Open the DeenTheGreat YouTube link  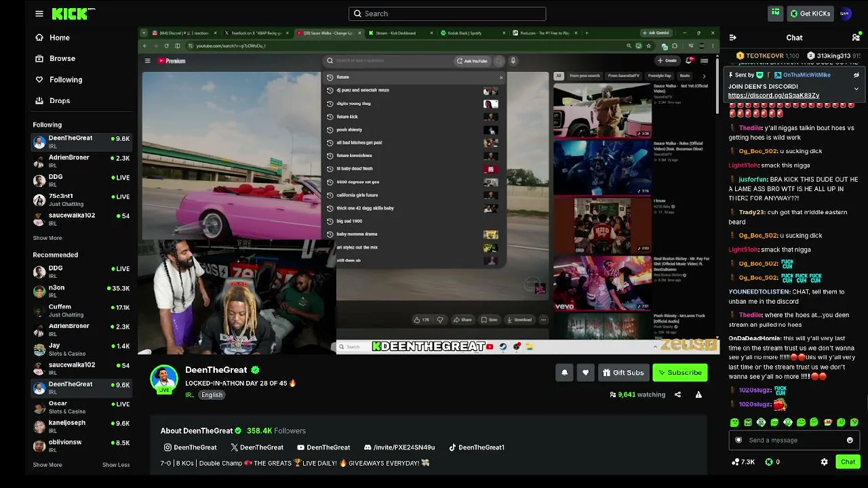pos(323,447)
